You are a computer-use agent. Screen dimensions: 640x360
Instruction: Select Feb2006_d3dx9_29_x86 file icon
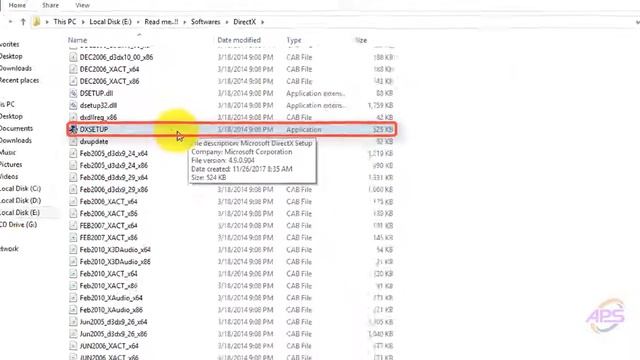click(x=73, y=189)
